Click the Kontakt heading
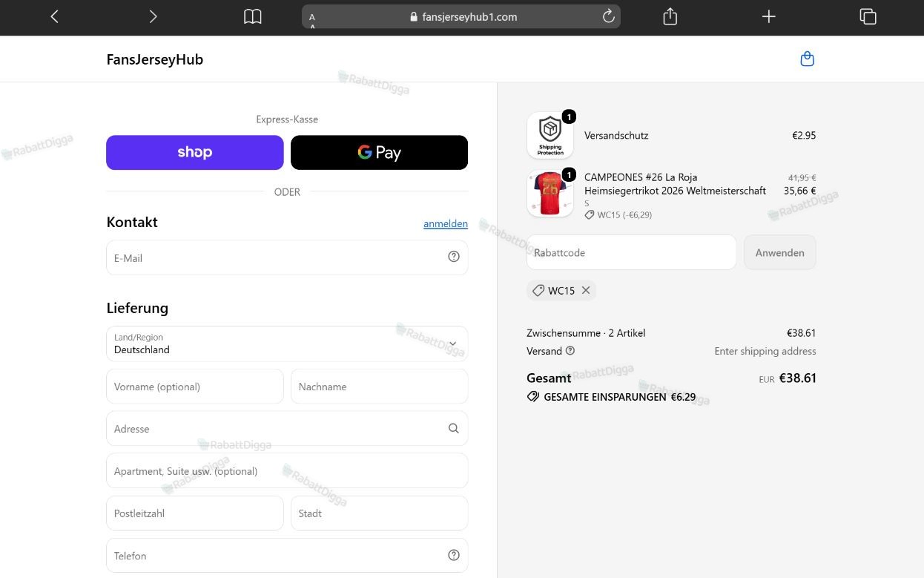 pyautogui.click(x=132, y=222)
